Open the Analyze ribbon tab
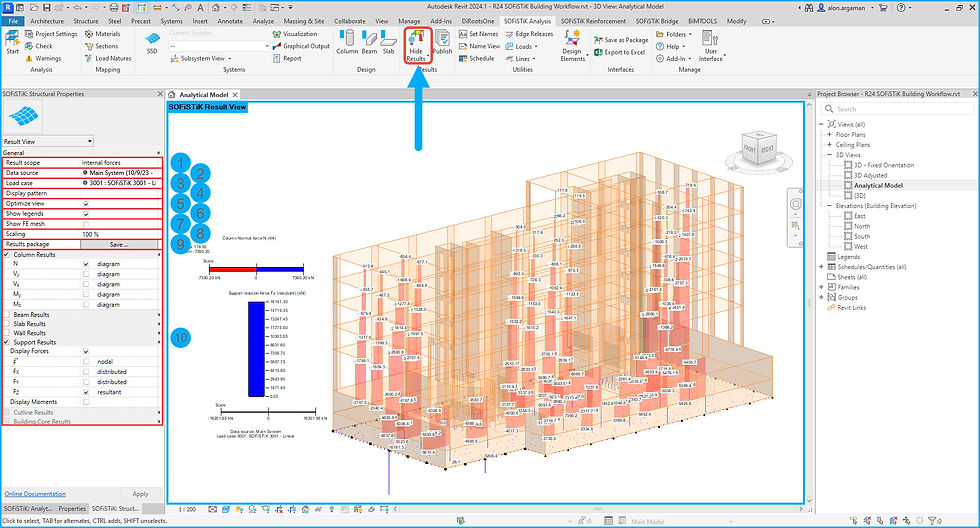Screen dimensions: 980x528 263,21
